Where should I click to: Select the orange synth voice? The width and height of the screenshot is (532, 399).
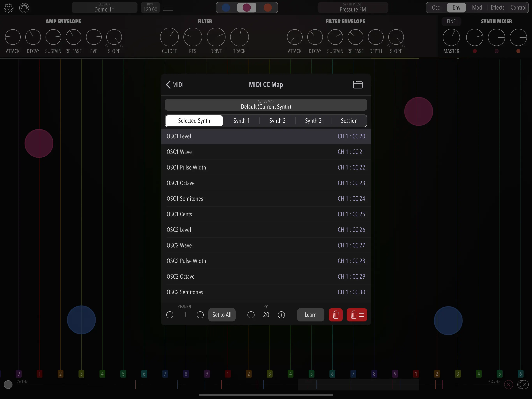[x=268, y=7]
